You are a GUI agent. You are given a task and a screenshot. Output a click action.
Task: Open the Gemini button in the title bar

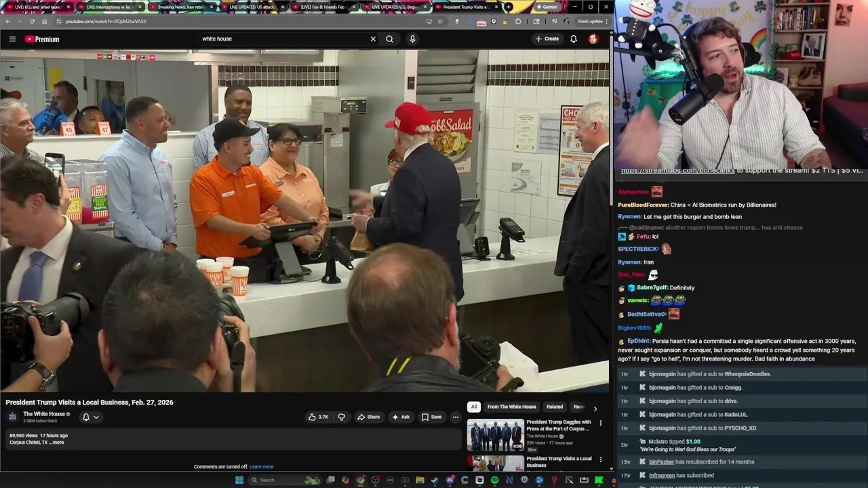pos(547,7)
